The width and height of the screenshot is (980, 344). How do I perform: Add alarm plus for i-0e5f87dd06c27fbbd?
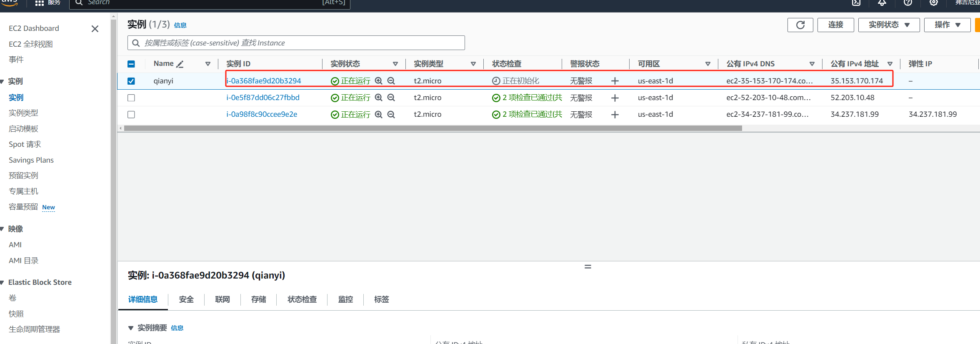pyautogui.click(x=615, y=98)
